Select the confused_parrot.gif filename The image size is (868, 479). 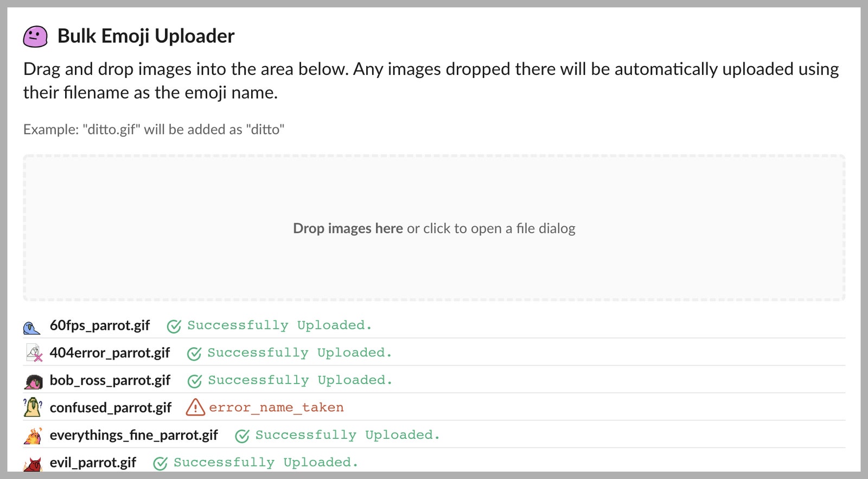click(x=111, y=407)
